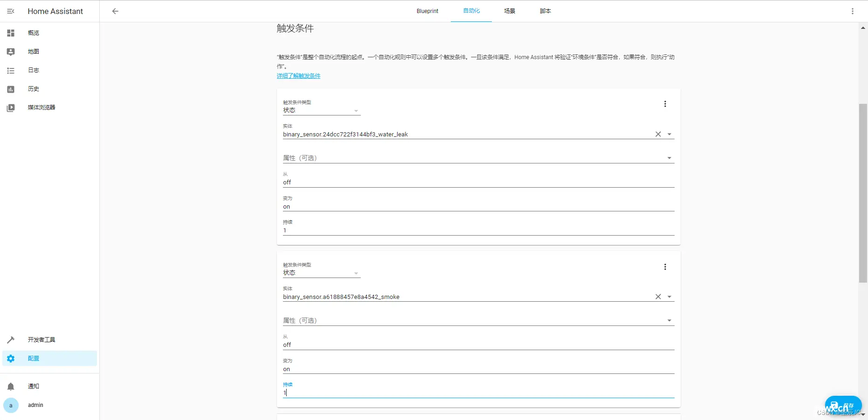Open entity dropdown arrow for smoke sensor

click(x=669, y=297)
